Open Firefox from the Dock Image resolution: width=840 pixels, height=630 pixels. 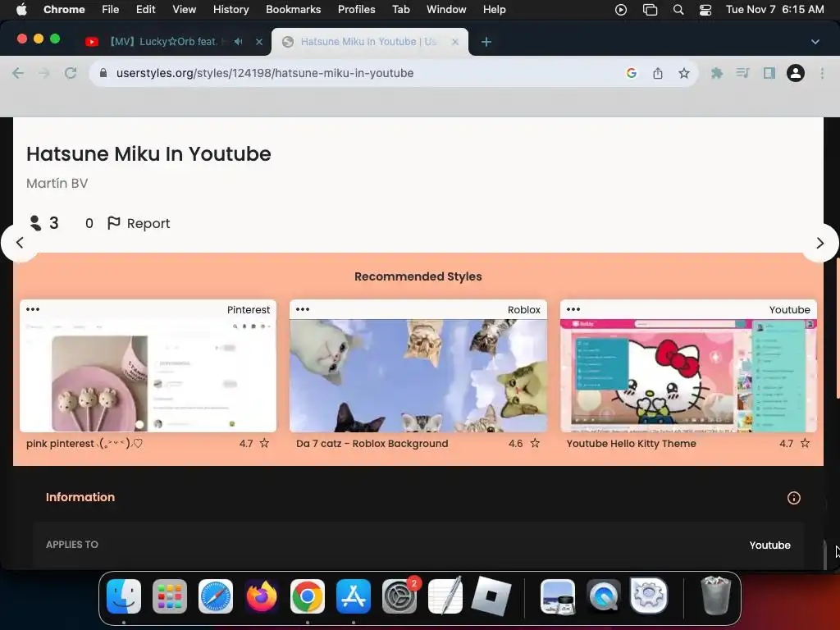tap(262, 596)
